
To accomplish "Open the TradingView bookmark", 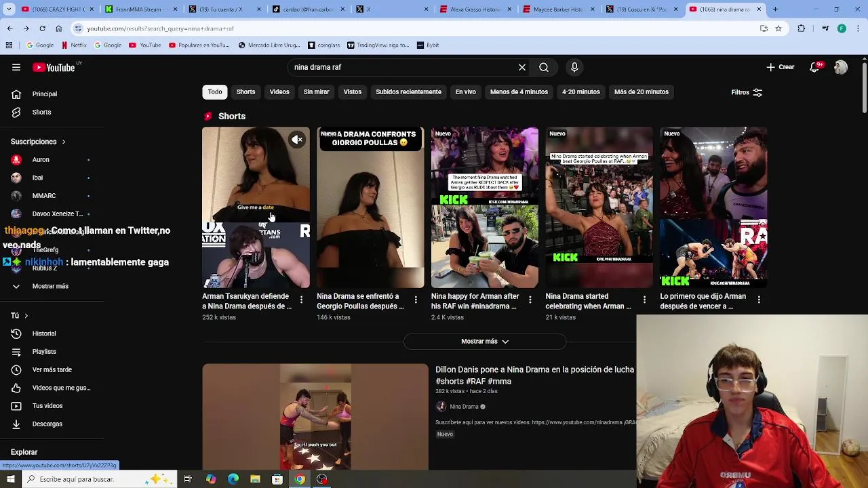I will pyautogui.click(x=378, y=45).
